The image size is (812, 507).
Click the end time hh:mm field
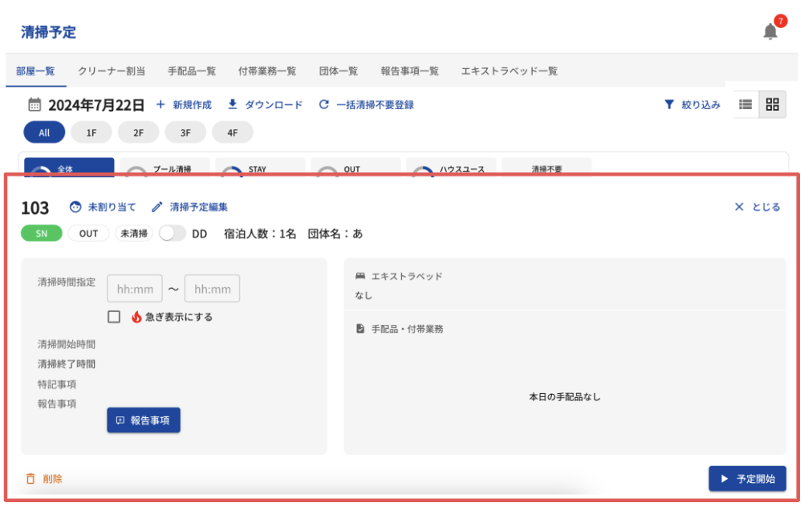[213, 289]
